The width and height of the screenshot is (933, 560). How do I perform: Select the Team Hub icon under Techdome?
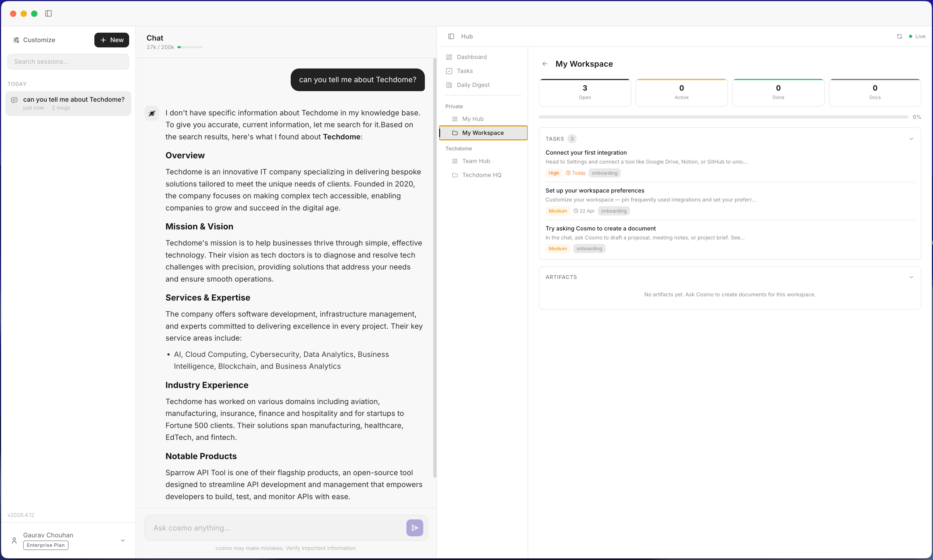[455, 161]
